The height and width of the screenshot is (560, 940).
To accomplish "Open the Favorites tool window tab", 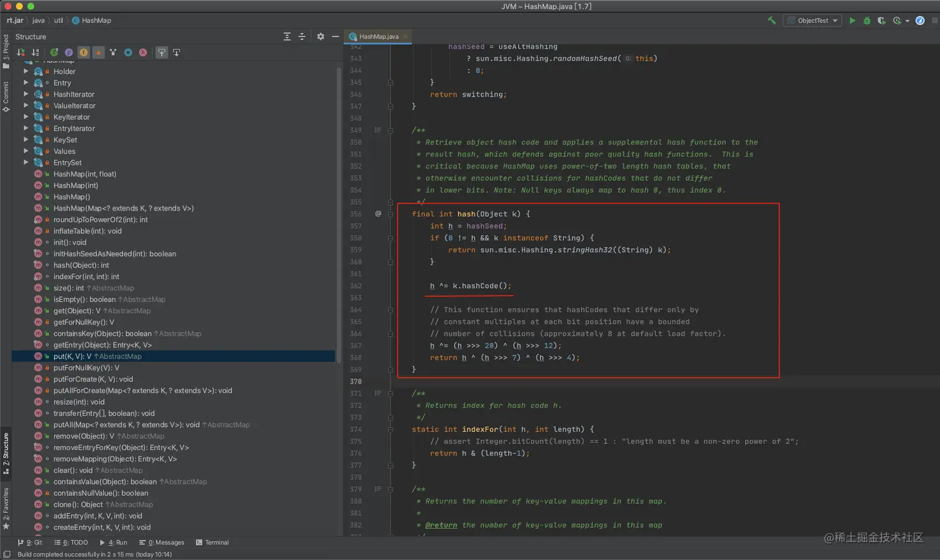I will [x=6, y=508].
